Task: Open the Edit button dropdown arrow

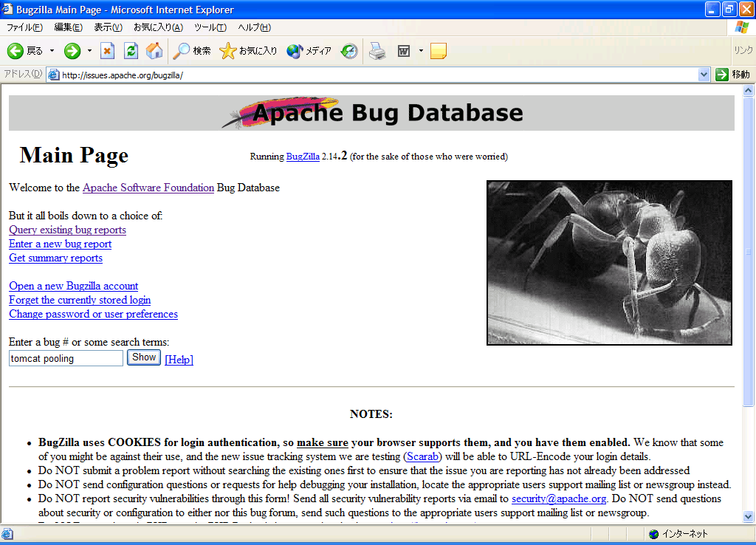Action: [x=421, y=51]
